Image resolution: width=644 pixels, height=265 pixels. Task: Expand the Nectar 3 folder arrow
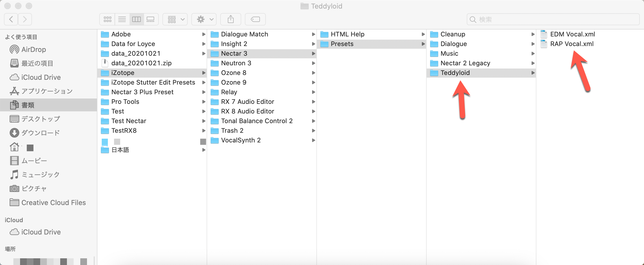[x=313, y=54]
